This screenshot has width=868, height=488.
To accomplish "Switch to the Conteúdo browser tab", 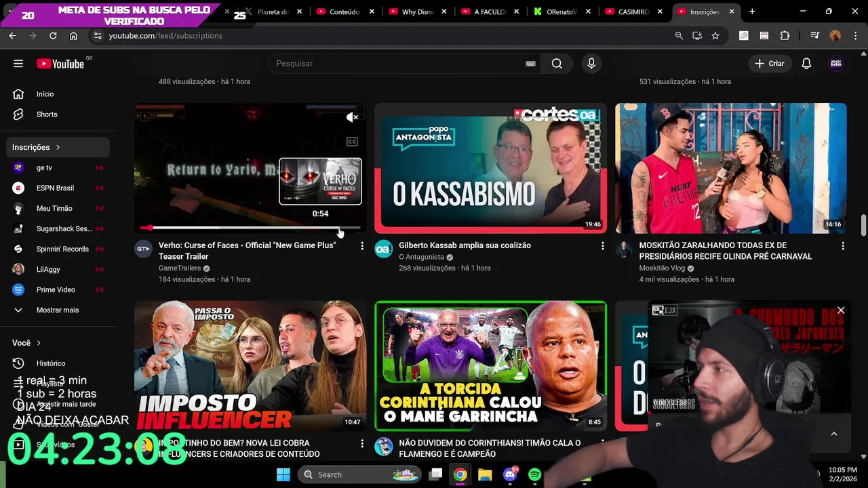I will pyautogui.click(x=344, y=12).
